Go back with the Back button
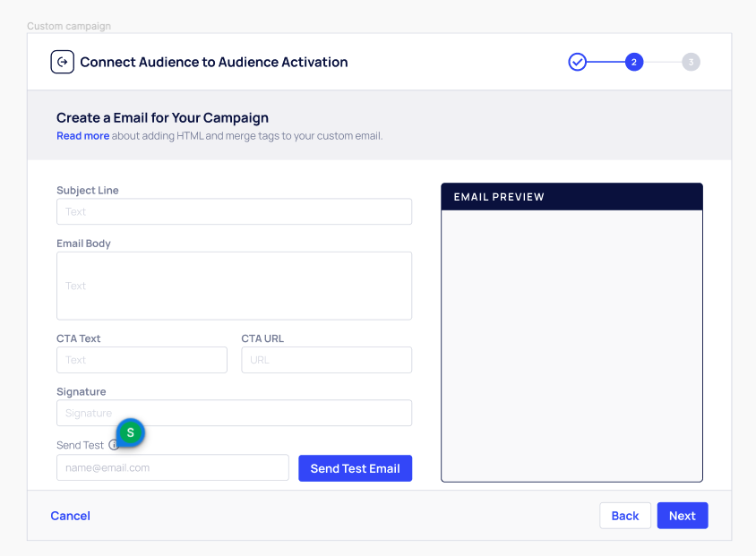 [x=624, y=516]
